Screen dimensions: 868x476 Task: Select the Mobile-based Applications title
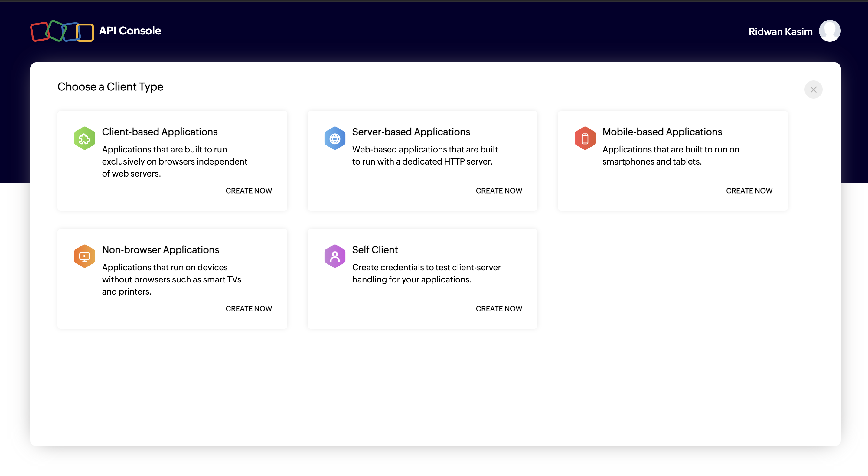point(662,132)
